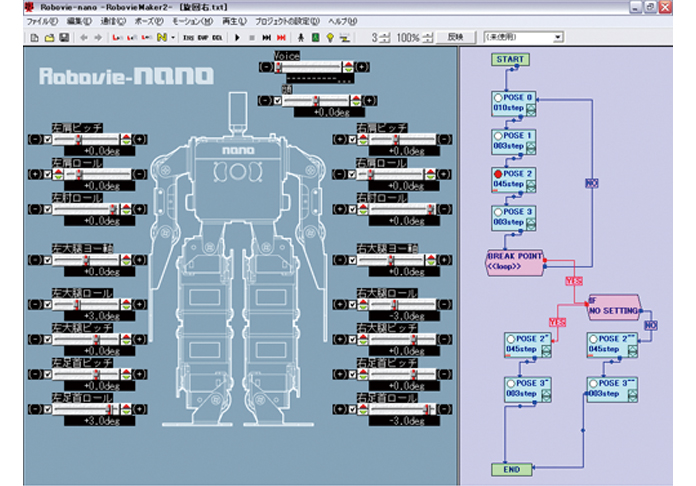
Task: Click the DUP duplicate pose icon
Action: [203, 38]
